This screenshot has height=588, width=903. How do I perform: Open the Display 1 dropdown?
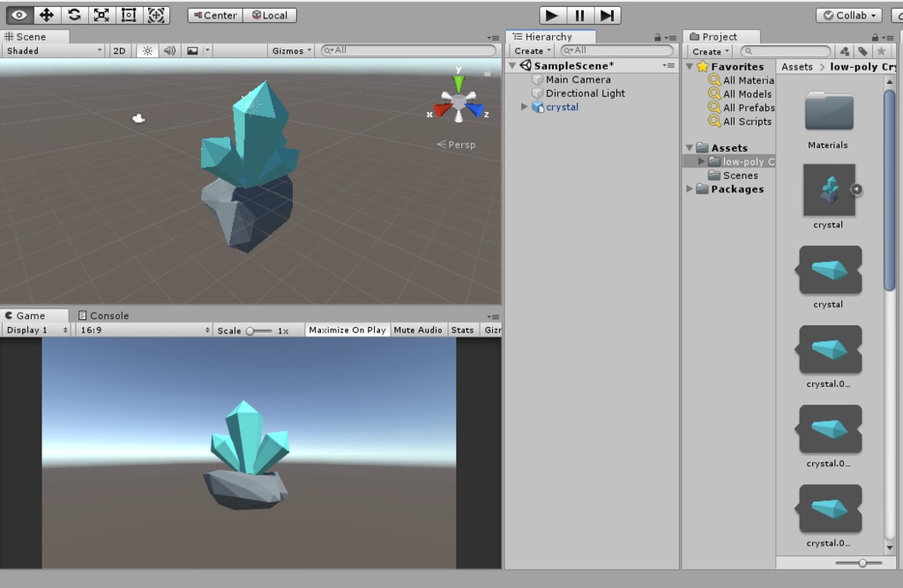[x=36, y=330]
